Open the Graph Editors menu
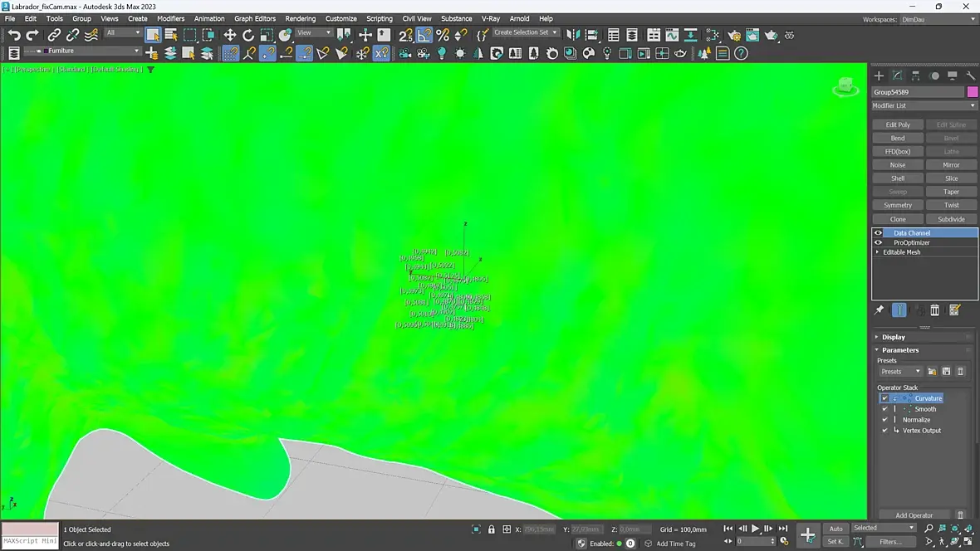This screenshot has width=980, height=551. 255,19
